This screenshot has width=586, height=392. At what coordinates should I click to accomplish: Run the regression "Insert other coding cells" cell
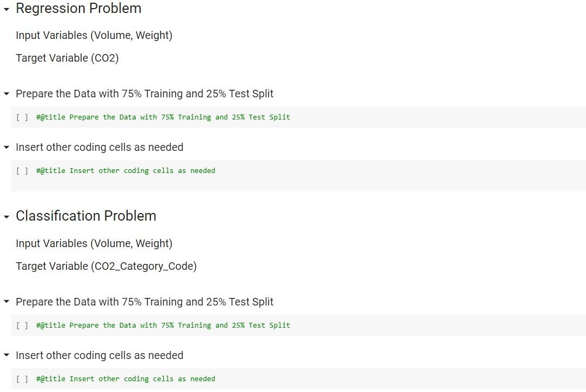pos(22,170)
